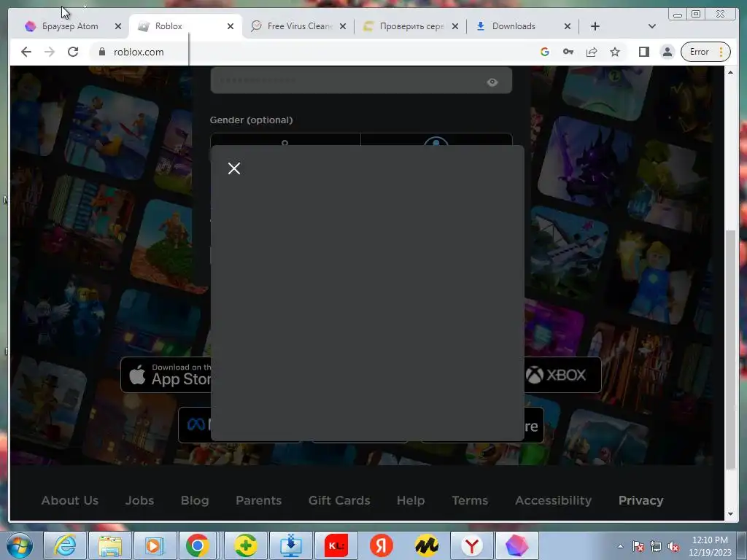Open the browser profile avatar
This screenshot has width=747, height=560.
coord(667,52)
